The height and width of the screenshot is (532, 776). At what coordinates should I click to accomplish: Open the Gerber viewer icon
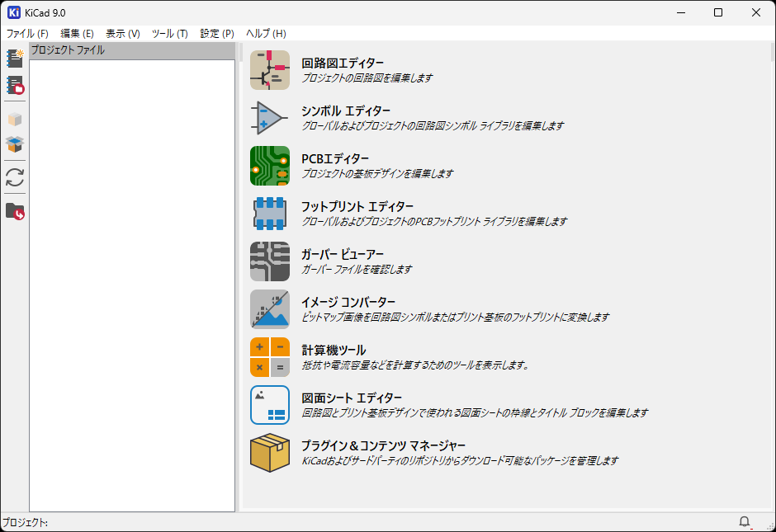point(270,261)
